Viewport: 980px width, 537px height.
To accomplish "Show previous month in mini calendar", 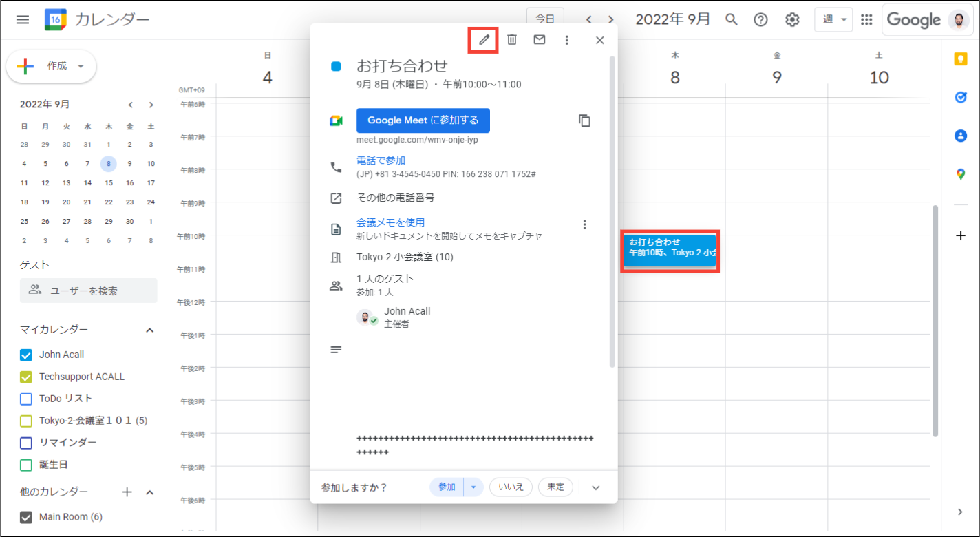I will (x=130, y=105).
